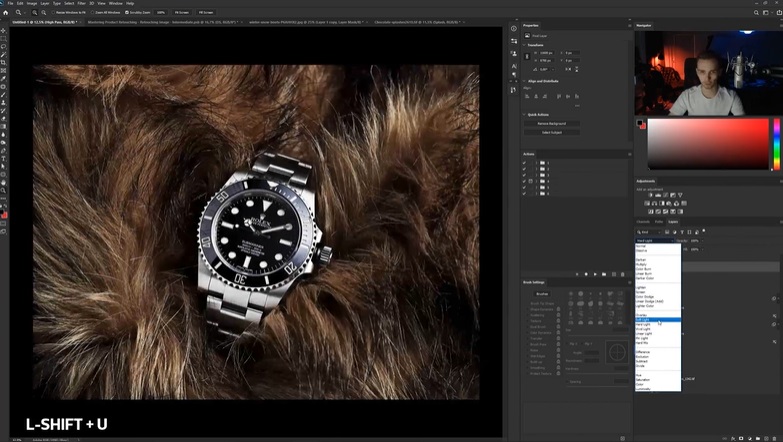Toggle the checkmark for action set 1
Viewport: 783px width, 442px height.
524,163
